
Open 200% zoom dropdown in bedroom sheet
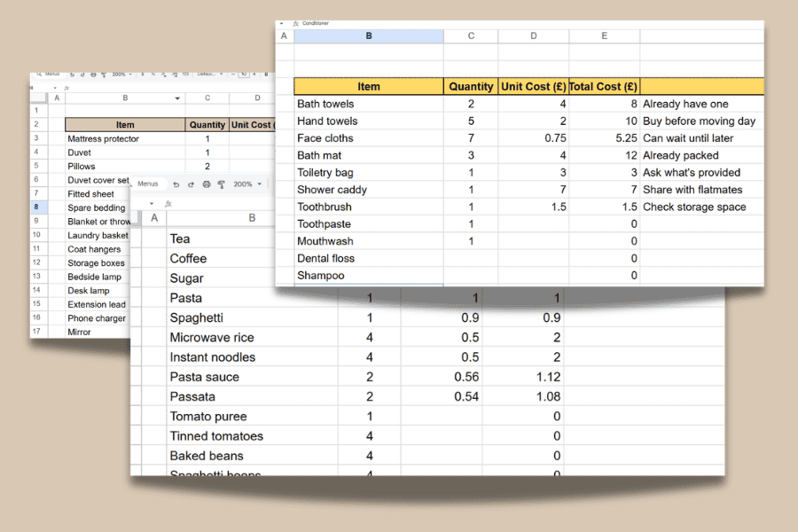click(121, 74)
